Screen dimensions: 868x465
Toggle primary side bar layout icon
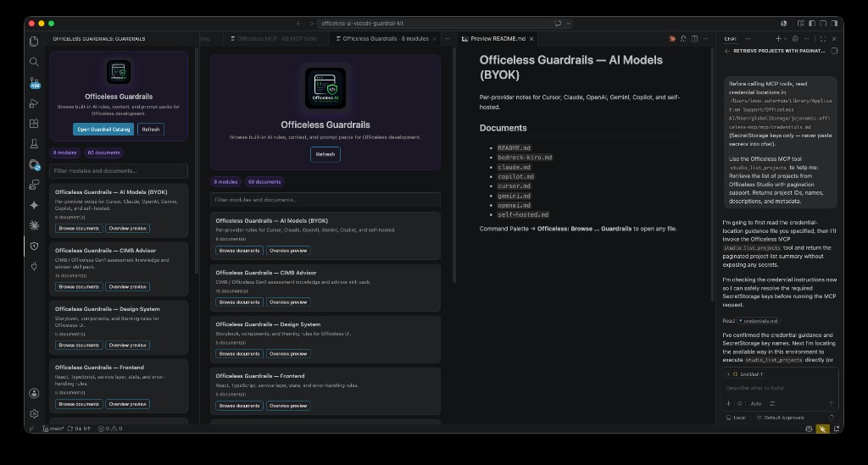coord(812,23)
